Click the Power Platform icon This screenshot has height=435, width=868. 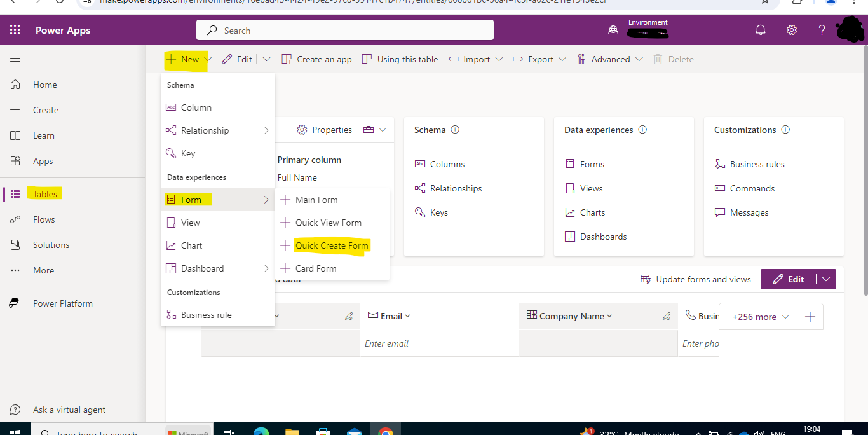15,303
